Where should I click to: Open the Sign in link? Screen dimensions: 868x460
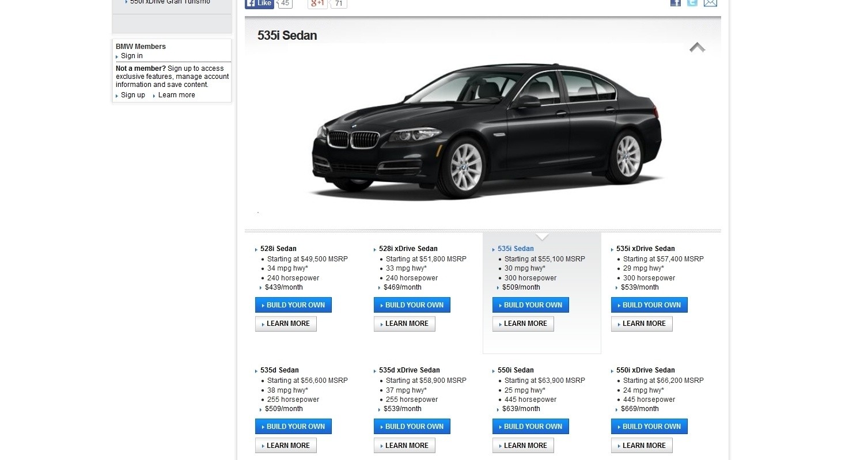pyautogui.click(x=132, y=56)
